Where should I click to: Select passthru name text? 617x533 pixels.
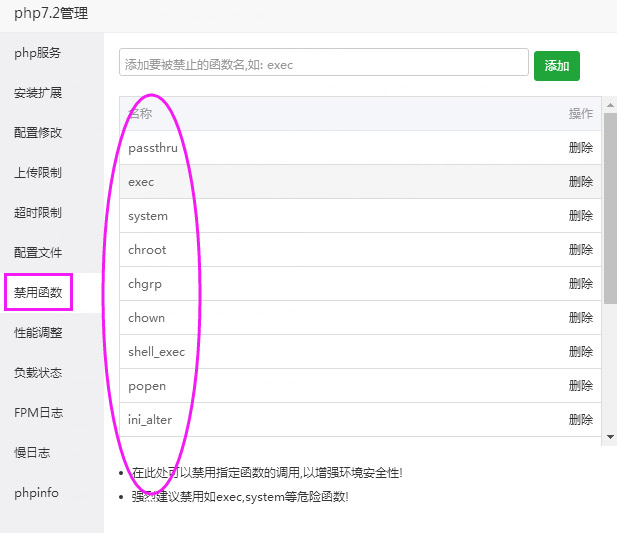point(153,148)
